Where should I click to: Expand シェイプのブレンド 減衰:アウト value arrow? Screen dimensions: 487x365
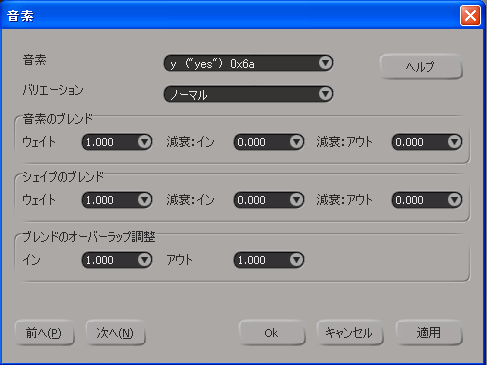click(454, 200)
